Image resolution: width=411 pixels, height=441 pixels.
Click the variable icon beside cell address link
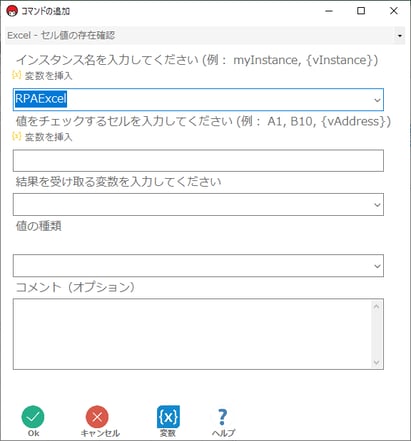[x=16, y=136]
